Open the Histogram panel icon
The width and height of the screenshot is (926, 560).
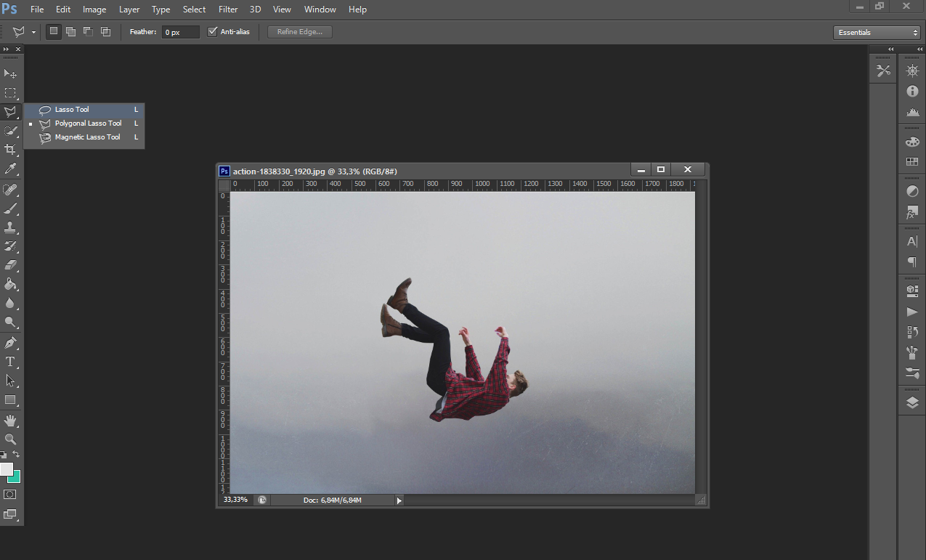pos(912,113)
